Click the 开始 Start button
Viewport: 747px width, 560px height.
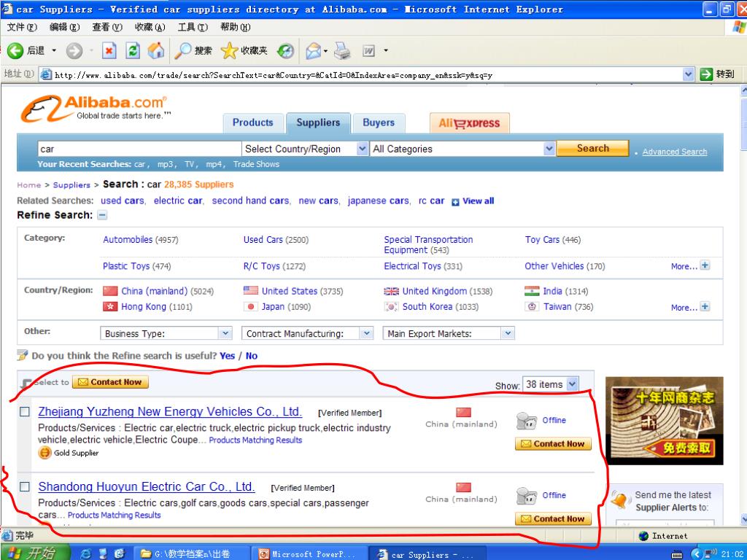point(34,553)
